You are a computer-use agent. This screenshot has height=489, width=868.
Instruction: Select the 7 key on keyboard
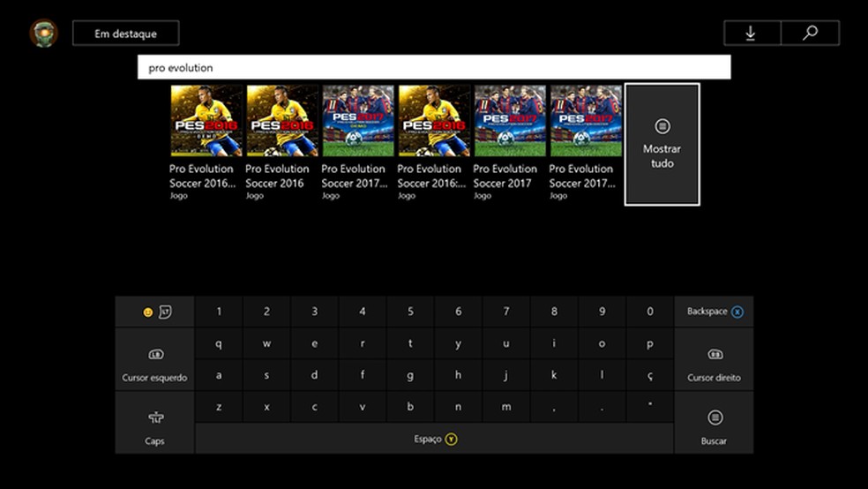pos(506,312)
